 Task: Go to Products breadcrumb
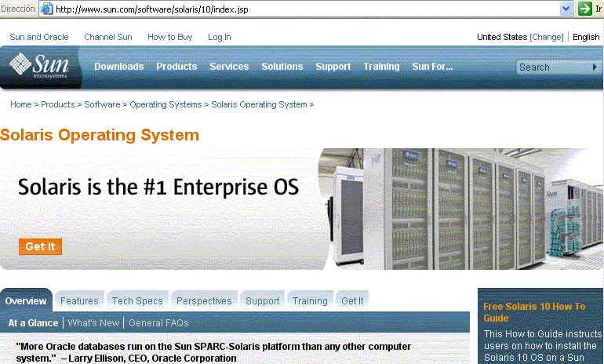click(x=58, y=104)
